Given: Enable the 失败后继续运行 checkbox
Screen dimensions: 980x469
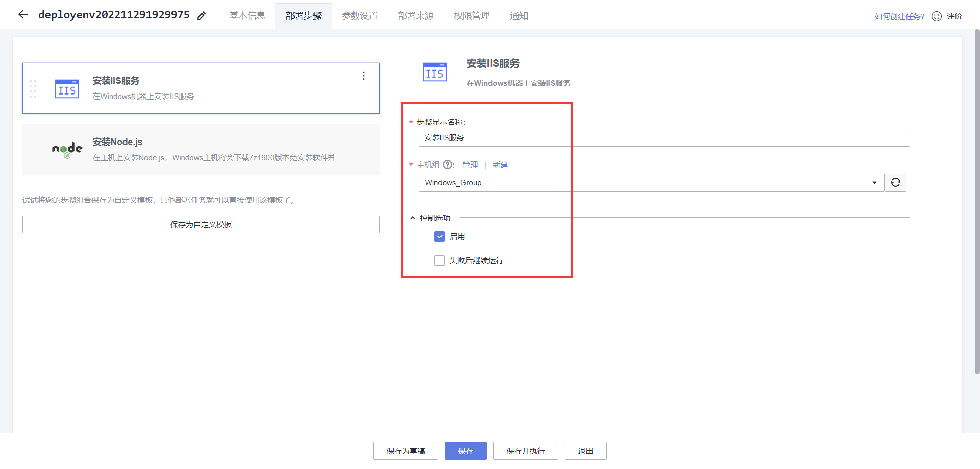Looking at the screenshot, I should (439, 260).
